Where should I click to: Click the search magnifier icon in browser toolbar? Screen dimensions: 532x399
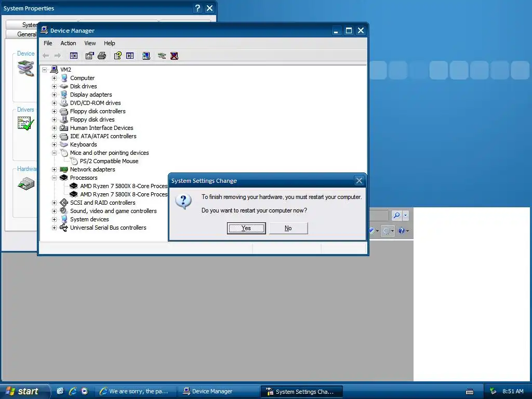pos(396,215)
